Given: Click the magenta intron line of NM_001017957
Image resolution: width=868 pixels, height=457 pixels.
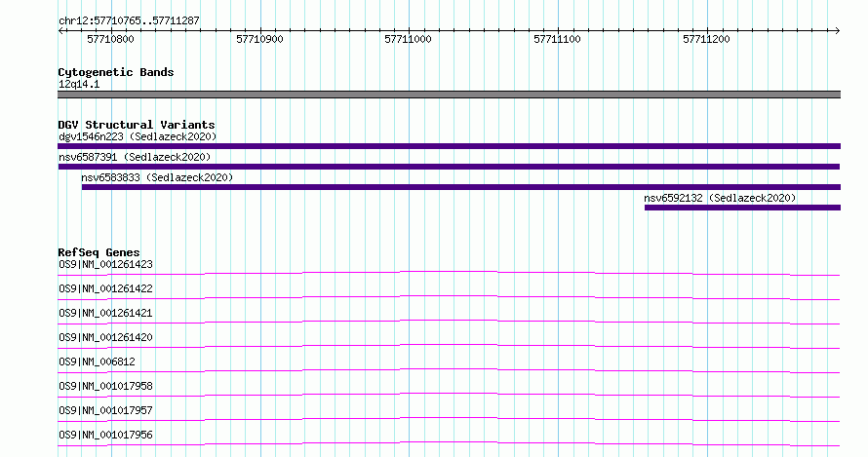Looking at the screenshot, I should click(x=449, y=418).
